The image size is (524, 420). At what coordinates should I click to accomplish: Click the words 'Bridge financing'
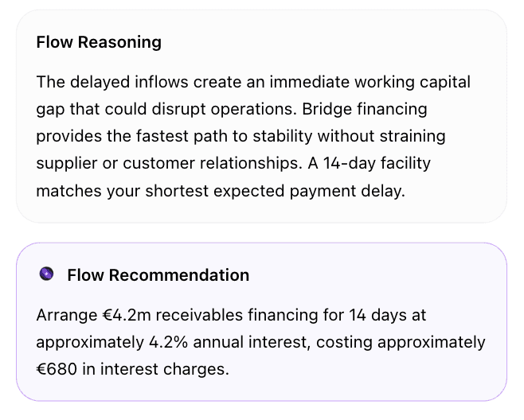click(365, 110)
